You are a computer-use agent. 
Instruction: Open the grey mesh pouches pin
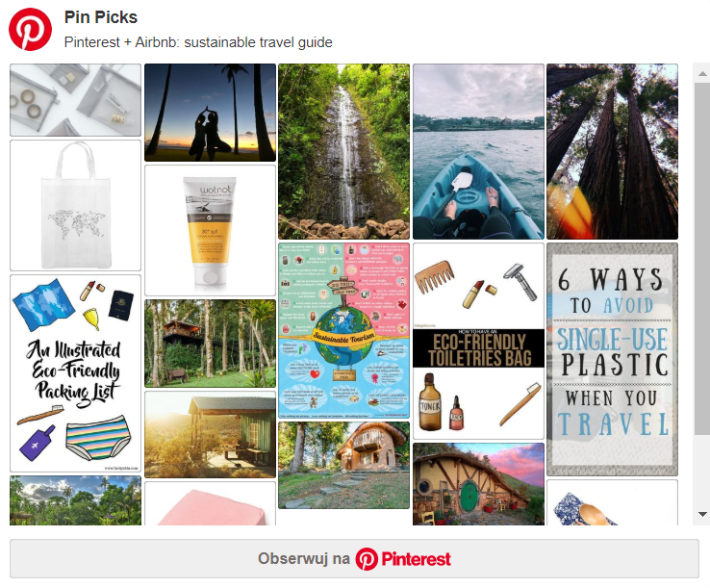[76, 100]
